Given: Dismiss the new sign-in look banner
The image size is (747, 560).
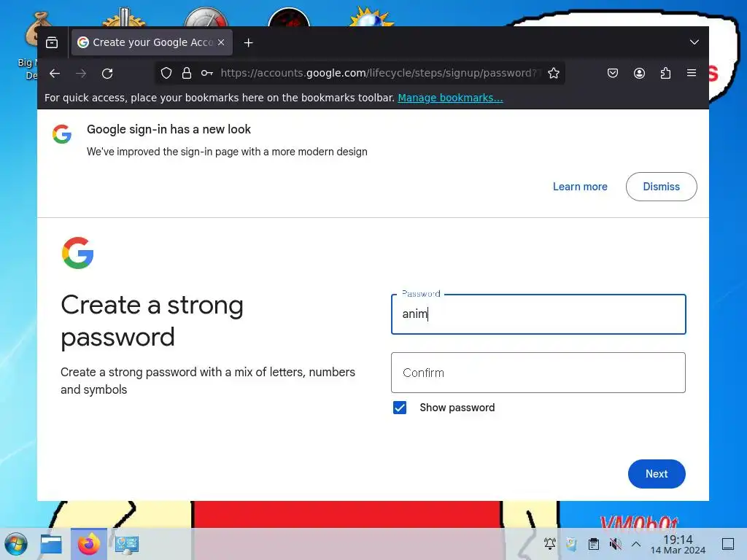Looking at the screenshot, I should pos(661,187).
